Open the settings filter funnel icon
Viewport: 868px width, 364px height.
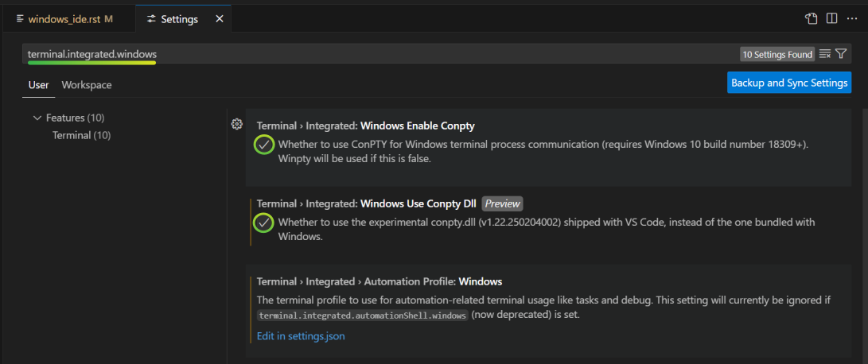coord(841,54)
